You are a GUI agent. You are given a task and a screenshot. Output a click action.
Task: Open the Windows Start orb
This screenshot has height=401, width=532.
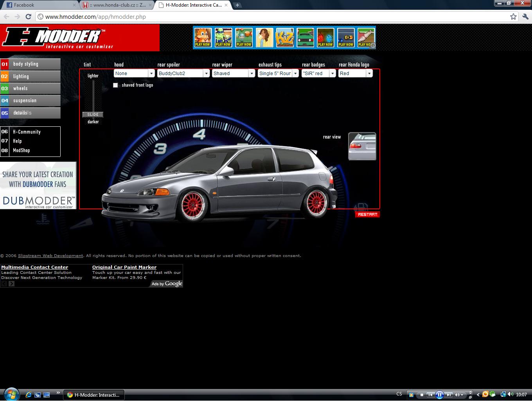click(11, 394)
